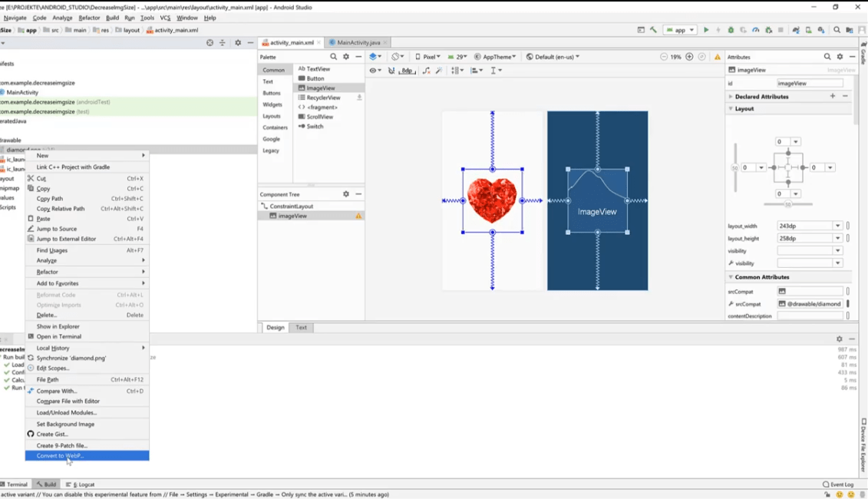Switch to the Text tab of the editor
This screenshot has height=499, width=868.
tap(301, 327)
